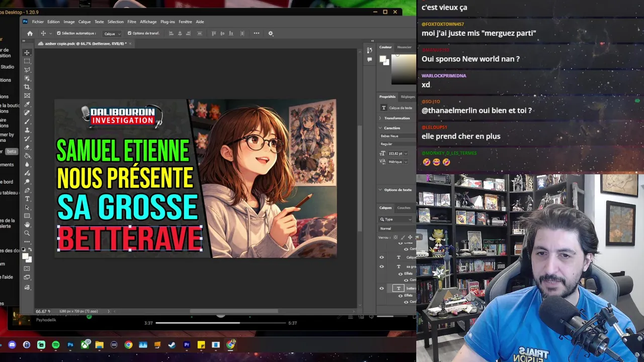This screenshot has width=644, height=362.
Task: Switch to the Couches tab
Action: pyautogui.click(x=404, y=208)
